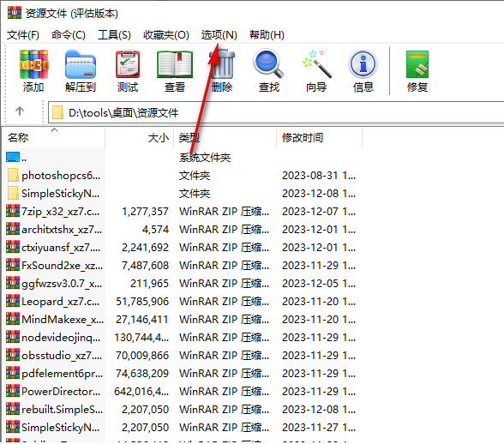Select file name Leopard_xz7.c...
Image resolution: width=504 pixels, height=444 pixels.
(x=61, y=301)
